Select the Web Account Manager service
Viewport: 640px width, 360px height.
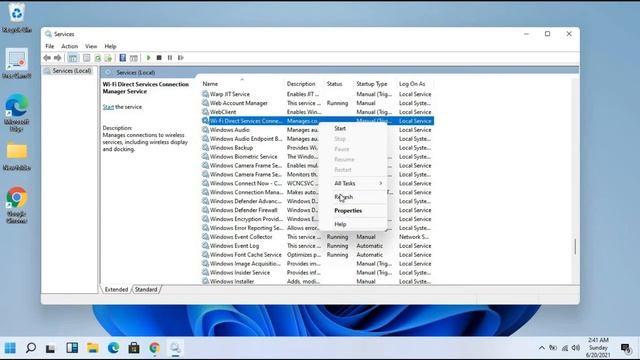pyautogui.click(x=317, y=103)
